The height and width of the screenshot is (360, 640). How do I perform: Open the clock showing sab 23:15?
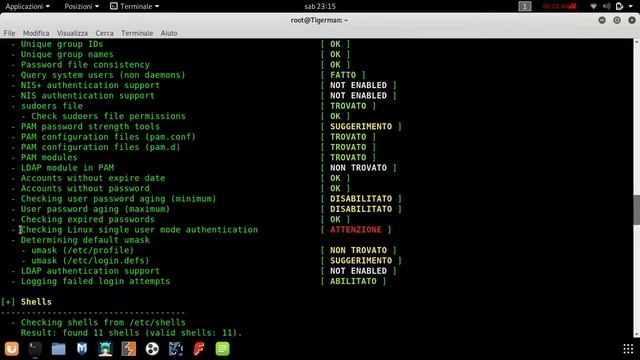pos(320,6)
